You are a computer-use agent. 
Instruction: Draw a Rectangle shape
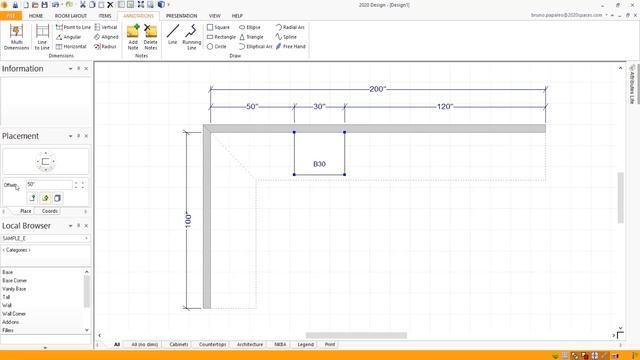coord(221,37)
